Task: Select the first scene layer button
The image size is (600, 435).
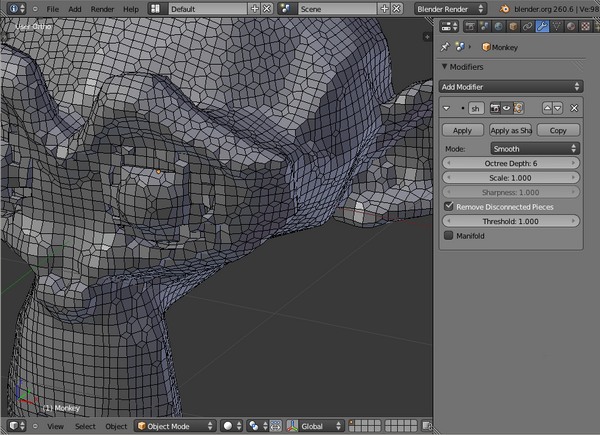Action: coord(352,423)
